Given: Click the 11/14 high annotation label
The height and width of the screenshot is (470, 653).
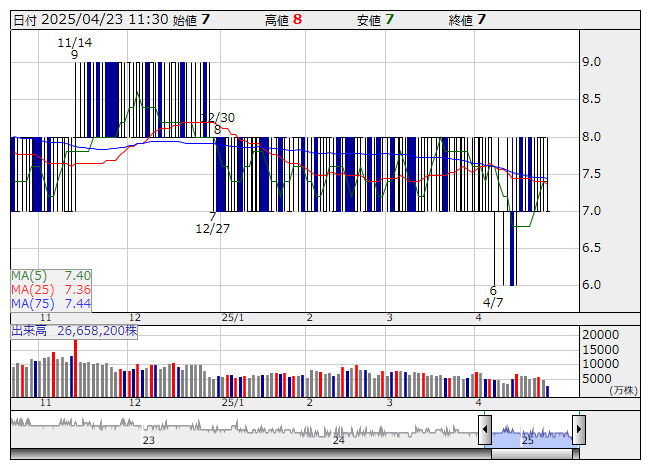Looking at the screenshot, I should click(75, 43).
